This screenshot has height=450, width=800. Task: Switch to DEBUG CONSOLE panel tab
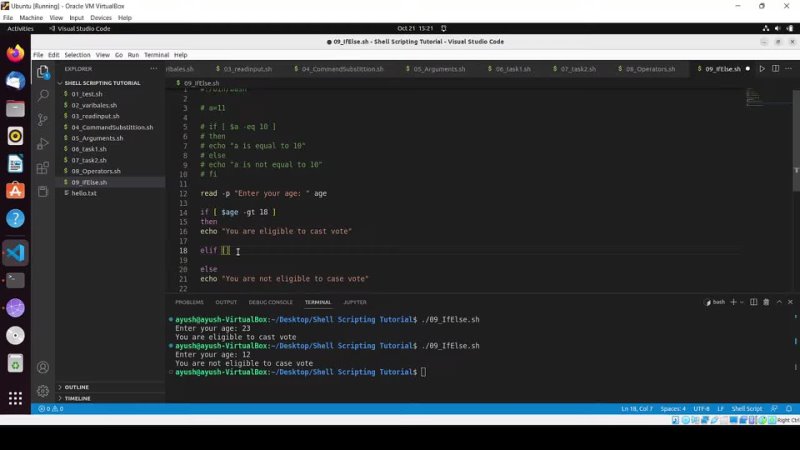[x=270, y=302]
